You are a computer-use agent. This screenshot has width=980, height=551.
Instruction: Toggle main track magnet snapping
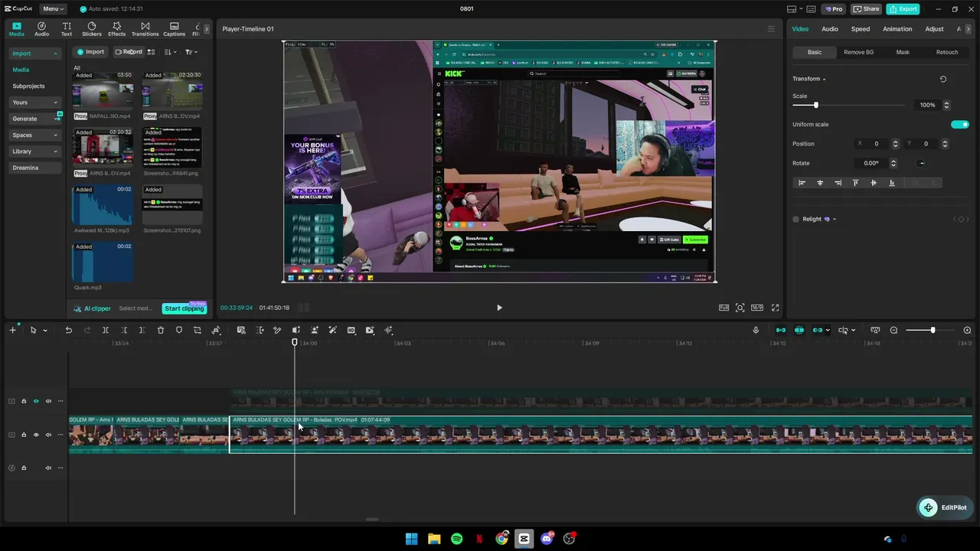coord(781,330)
